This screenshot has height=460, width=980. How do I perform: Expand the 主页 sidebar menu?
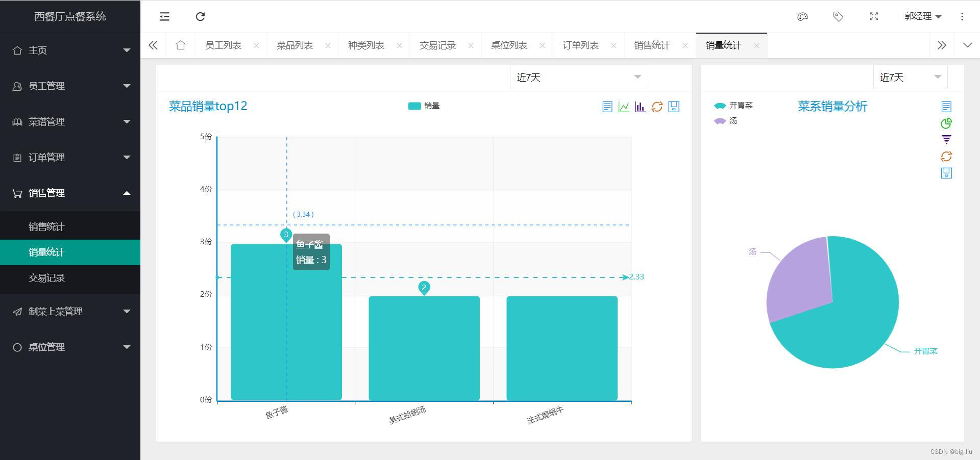click(70, 50)
